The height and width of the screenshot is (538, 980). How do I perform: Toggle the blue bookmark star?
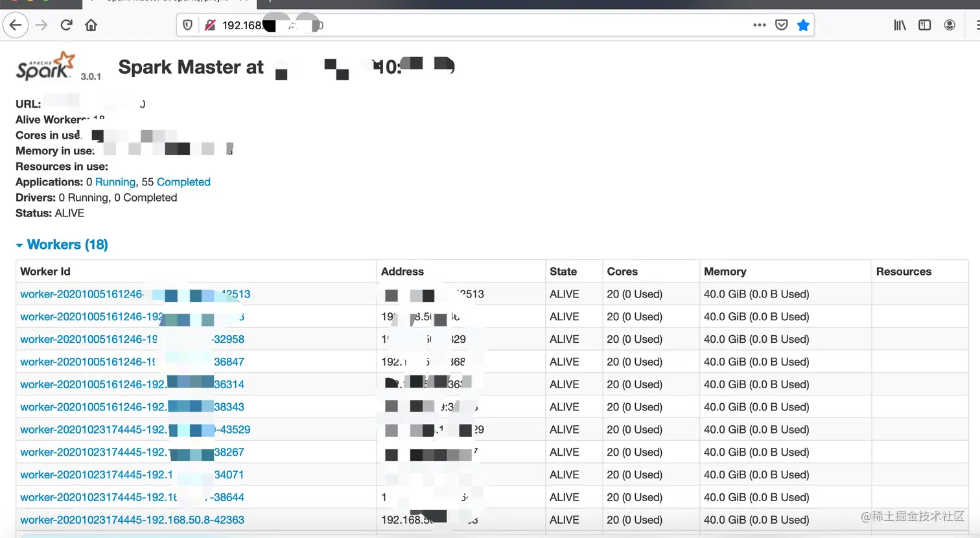coord(803,25)
